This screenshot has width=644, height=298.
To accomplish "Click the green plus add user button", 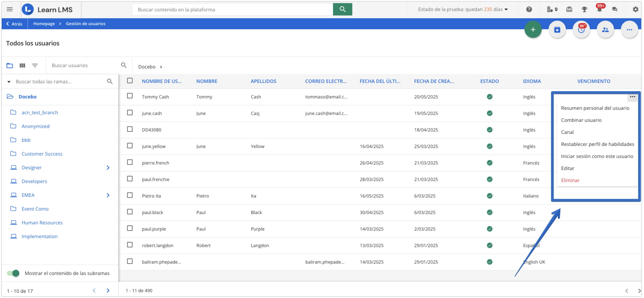I will click(x=533, y=29).
